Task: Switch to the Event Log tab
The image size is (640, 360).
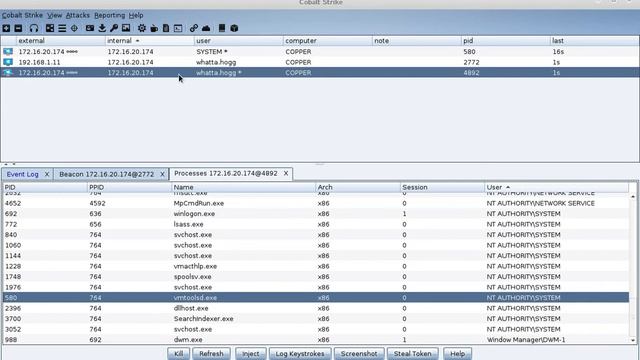Action: coord(22,174)
